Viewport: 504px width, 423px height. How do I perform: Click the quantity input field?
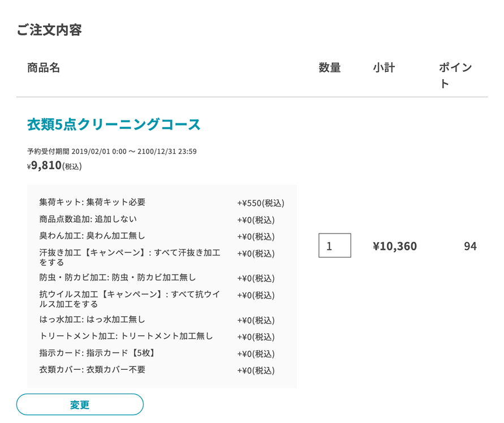click(334, 245)
